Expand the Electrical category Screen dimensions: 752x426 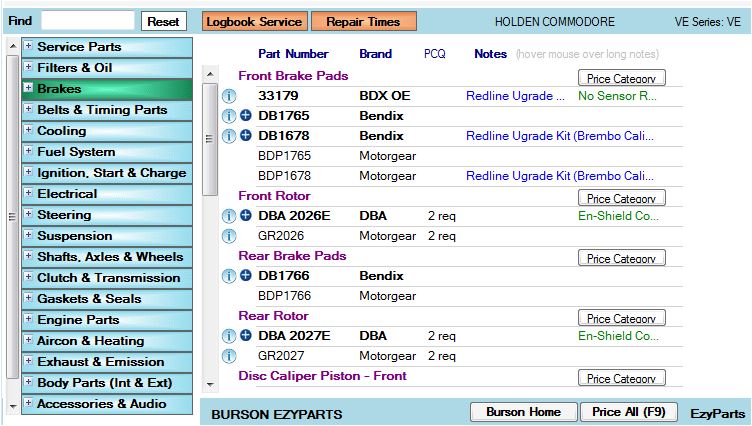(28, 193)
